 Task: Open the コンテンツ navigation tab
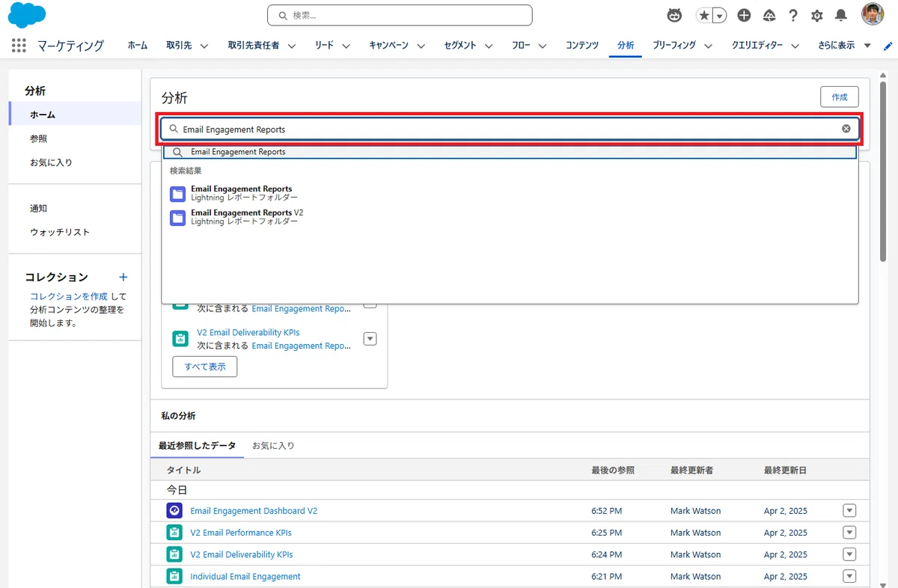(582, 46)
